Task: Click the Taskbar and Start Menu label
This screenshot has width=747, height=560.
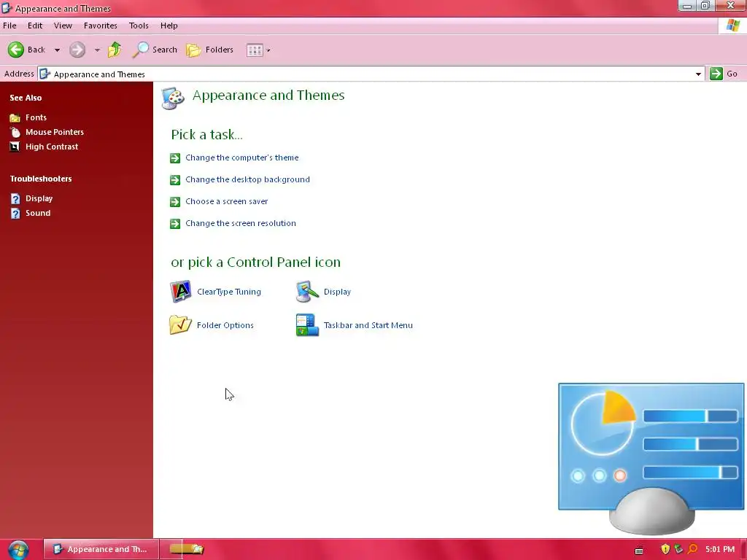Action: (368, 325)
